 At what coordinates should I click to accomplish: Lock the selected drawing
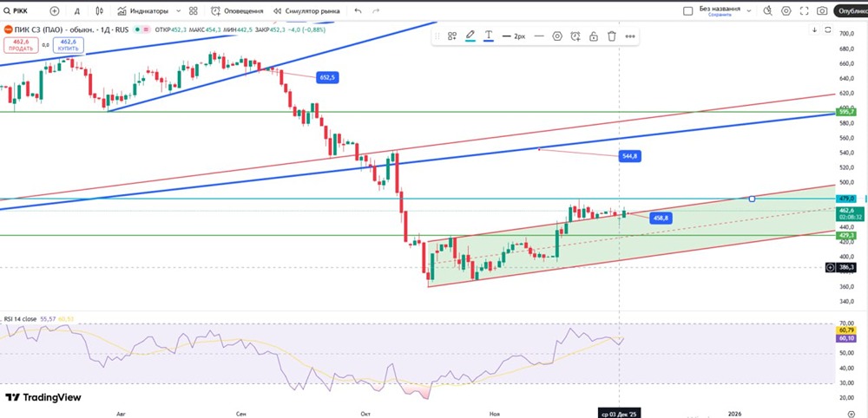(594, 36)
